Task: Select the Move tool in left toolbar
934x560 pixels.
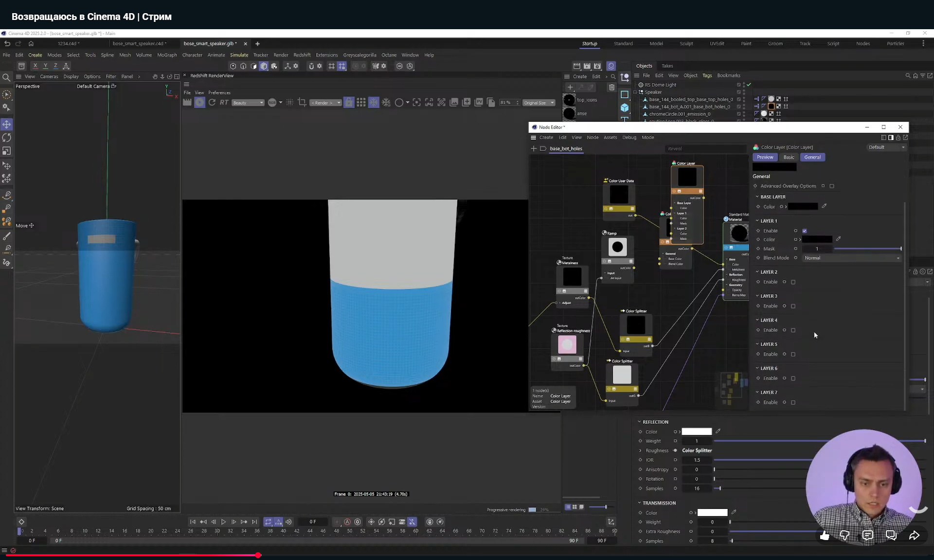Action: [x=7, y=125]
